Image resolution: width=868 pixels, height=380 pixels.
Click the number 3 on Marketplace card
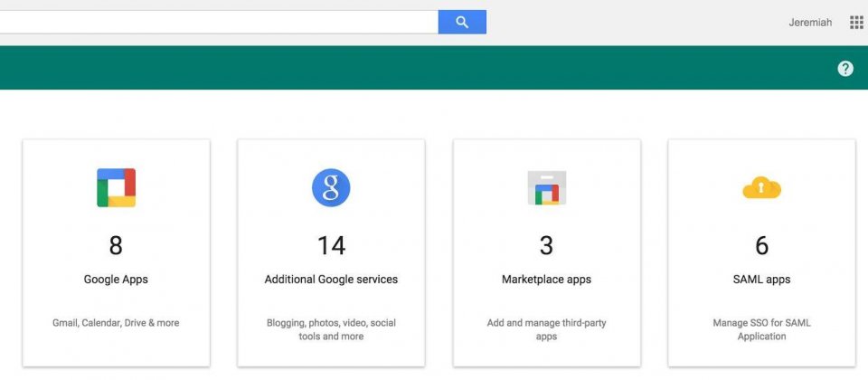[546, 245]
